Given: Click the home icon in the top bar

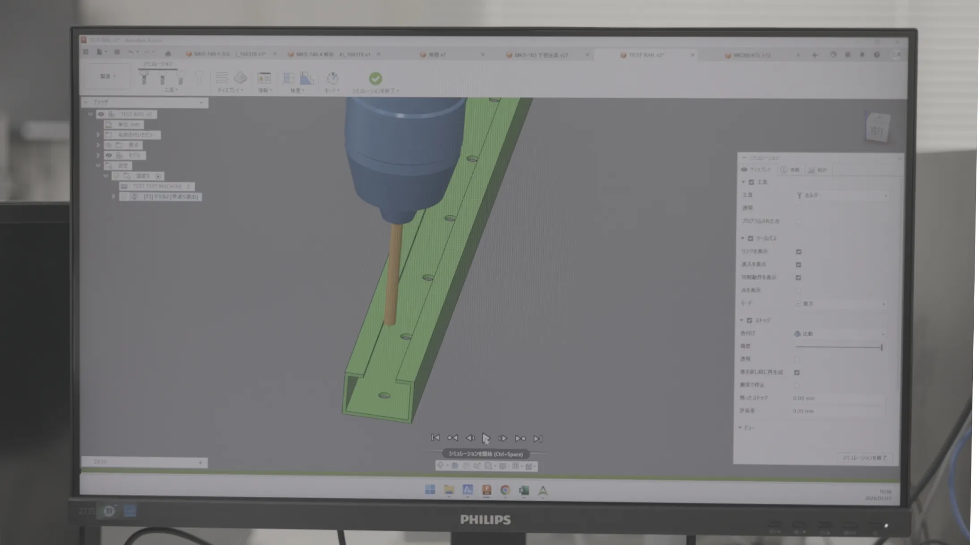Looking at the screenshot, I should (x=168, y=53).
